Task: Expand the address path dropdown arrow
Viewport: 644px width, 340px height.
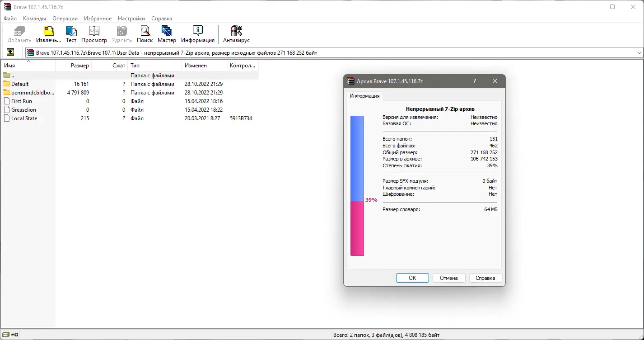Action: click(x=639, y=53)
